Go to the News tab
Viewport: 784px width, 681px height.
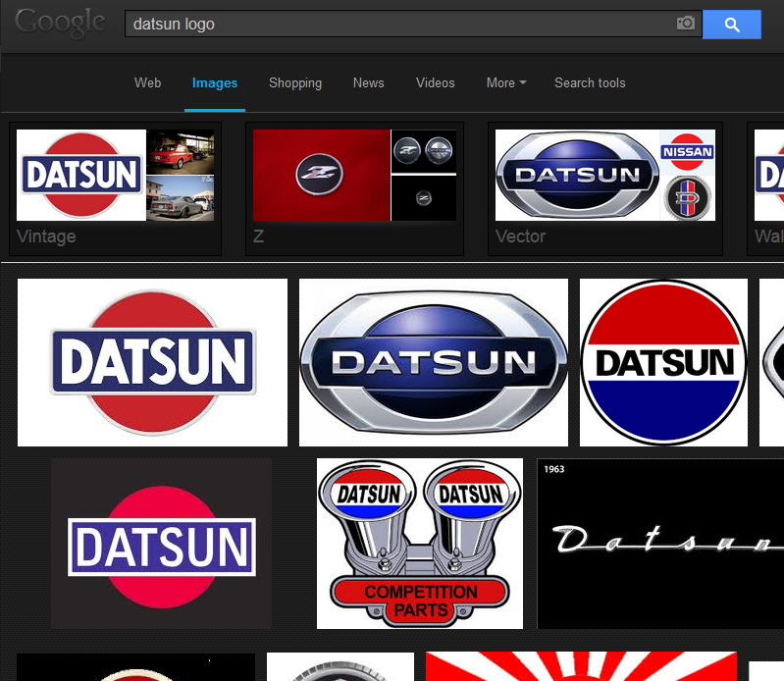pos(368,83)
